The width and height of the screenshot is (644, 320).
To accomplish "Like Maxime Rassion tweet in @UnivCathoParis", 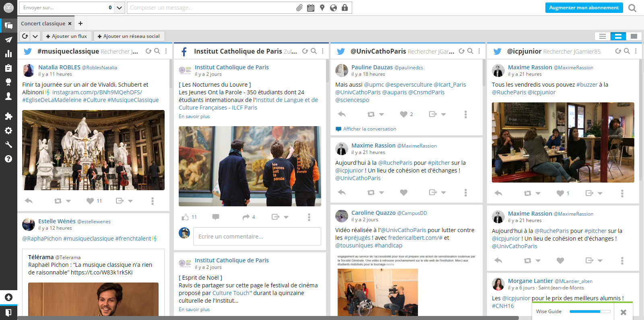I will [x=404, y=193].
